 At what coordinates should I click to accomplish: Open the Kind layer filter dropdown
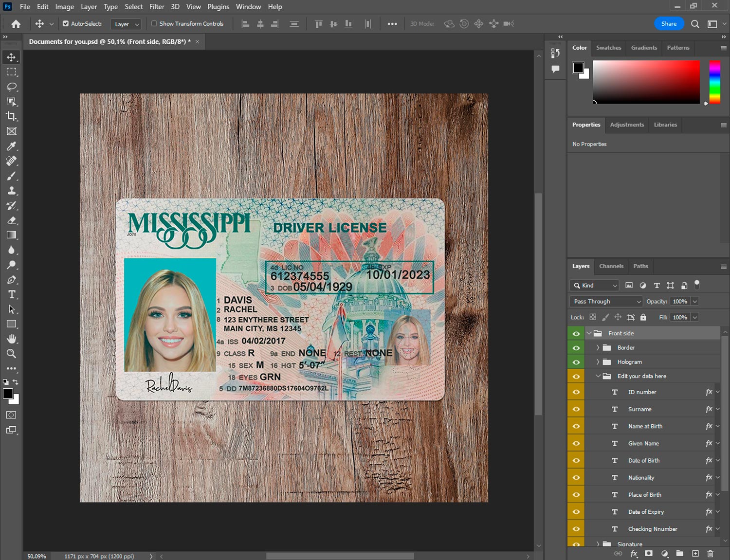pyautogui.click(x=594, y=286)
